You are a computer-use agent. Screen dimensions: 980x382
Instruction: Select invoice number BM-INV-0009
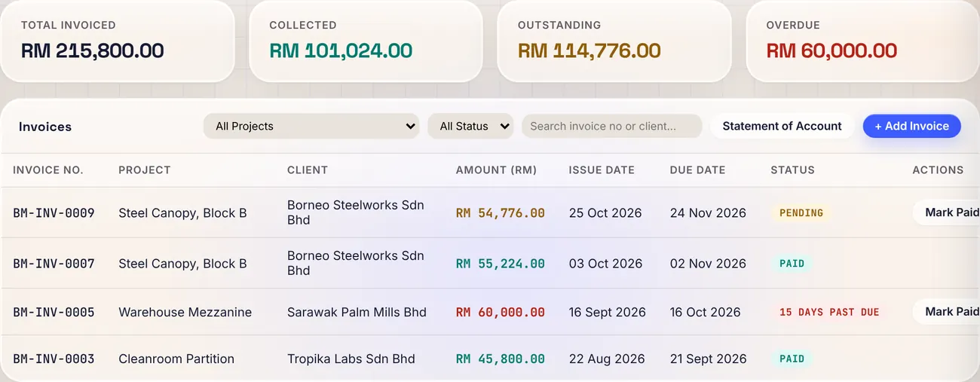54,213
